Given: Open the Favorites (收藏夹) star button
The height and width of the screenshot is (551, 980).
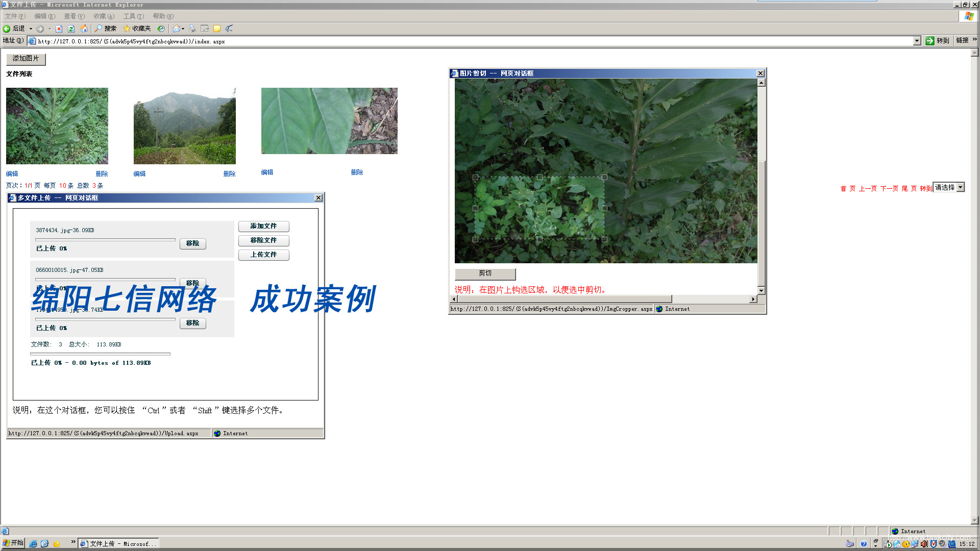Looking at the screenshot, I should [137, 29].
